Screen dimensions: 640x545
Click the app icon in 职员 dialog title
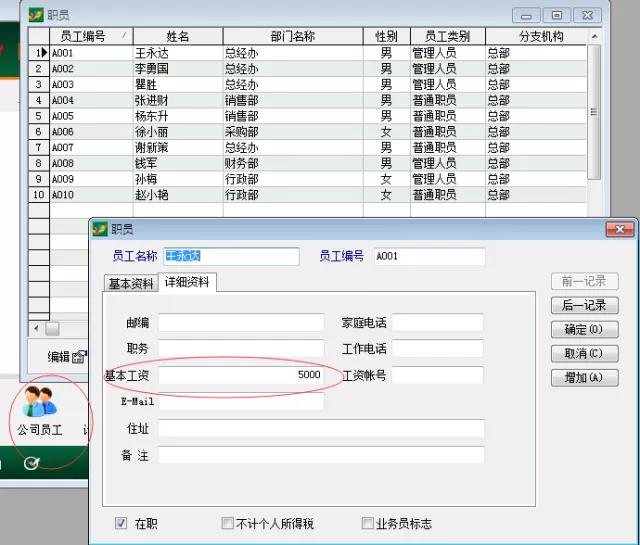pos(100,229)
